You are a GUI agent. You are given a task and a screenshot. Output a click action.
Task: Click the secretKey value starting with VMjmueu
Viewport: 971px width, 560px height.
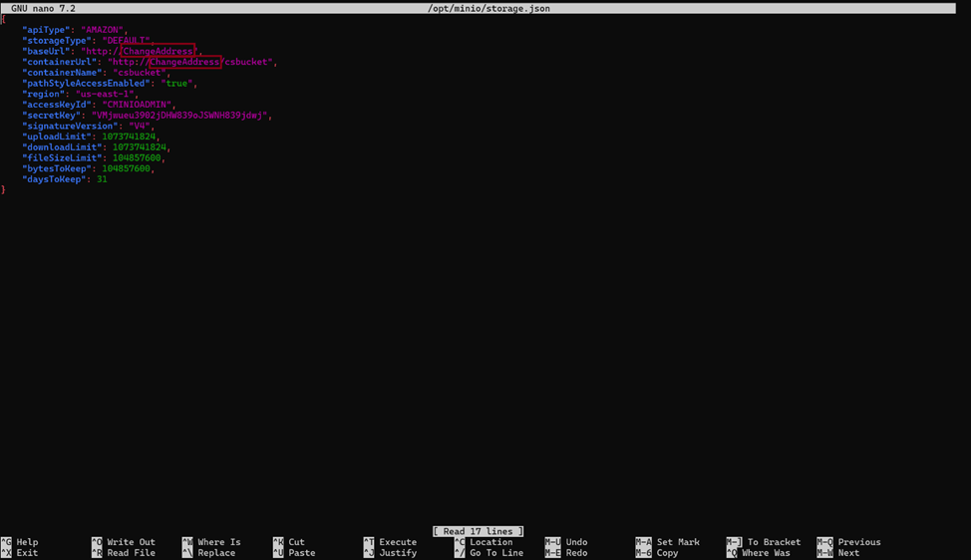click(180, 116)
